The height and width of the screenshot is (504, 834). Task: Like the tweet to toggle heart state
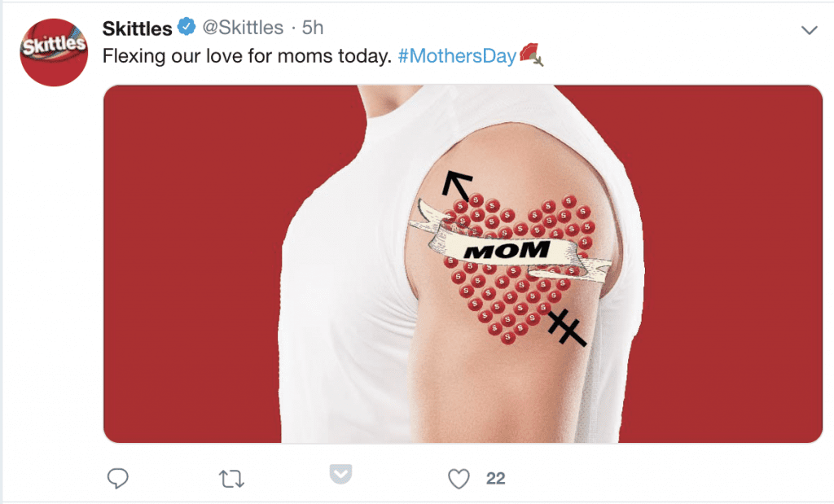[459, 479]
